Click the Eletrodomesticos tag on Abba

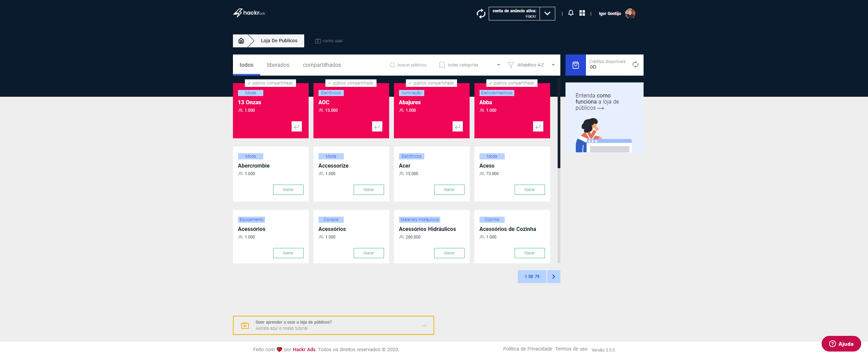pyautogui.click(x=497, y=93)
